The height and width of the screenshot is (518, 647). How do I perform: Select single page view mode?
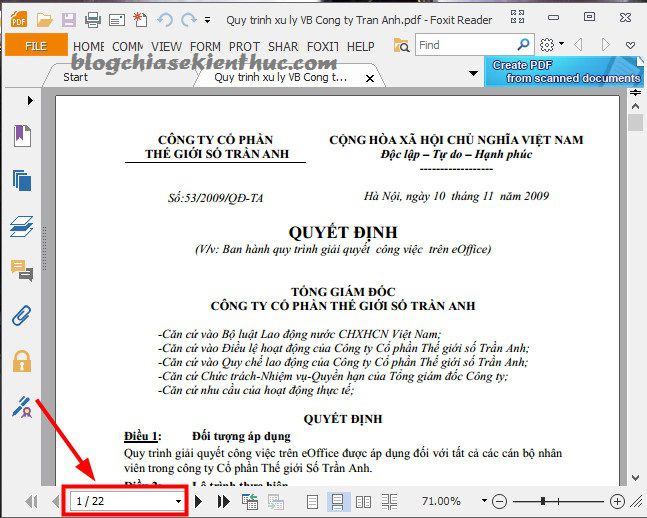coord(312,501)
